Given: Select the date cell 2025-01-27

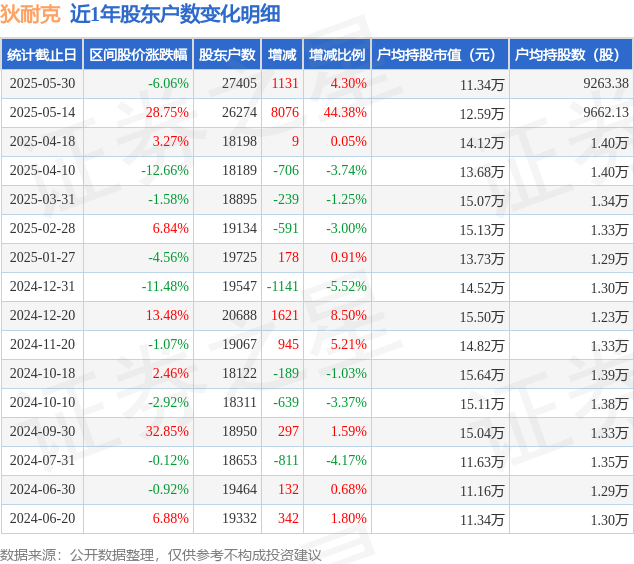Looking at the screenshot, I should [x=42, y=257].
